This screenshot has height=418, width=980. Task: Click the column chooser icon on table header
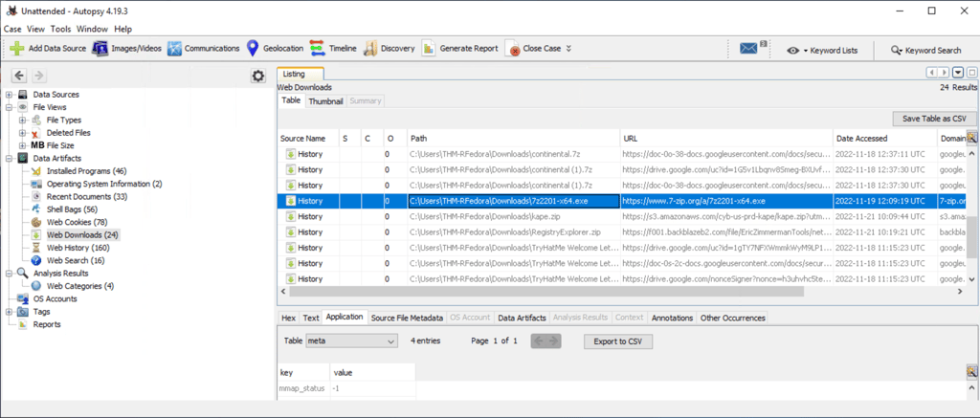[971, 138]
